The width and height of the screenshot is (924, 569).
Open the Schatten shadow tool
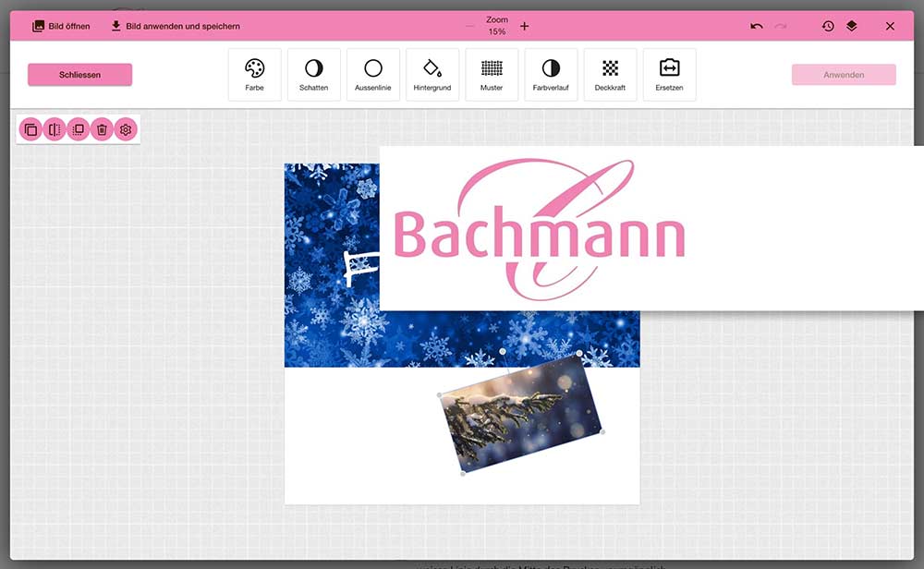[313, 75]
